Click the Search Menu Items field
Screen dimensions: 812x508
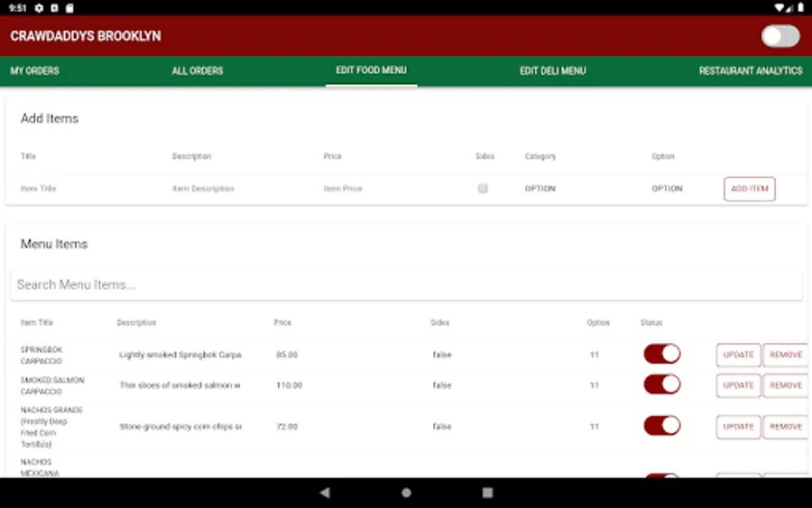[x=406, y=285]
